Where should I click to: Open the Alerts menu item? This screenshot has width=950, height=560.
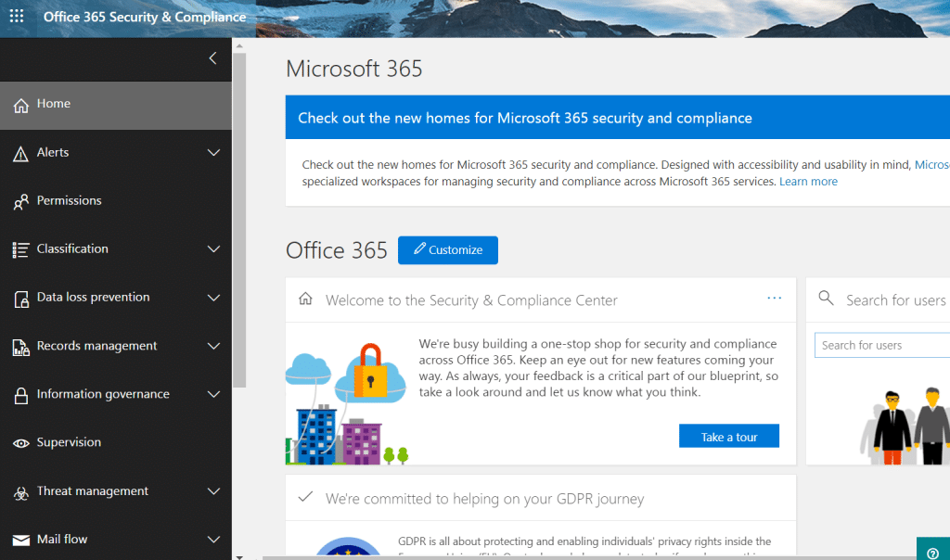pos(116,153)
